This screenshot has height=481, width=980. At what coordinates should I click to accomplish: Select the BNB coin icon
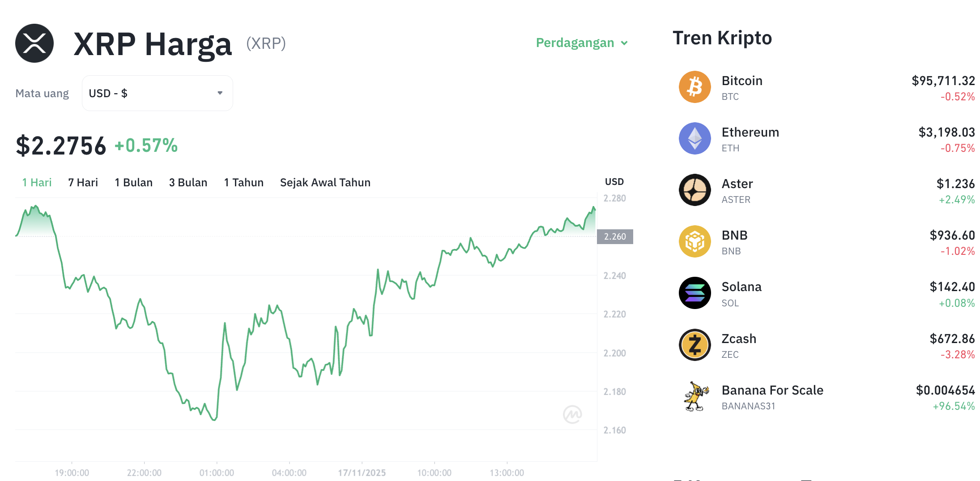[x=695, y=242]
